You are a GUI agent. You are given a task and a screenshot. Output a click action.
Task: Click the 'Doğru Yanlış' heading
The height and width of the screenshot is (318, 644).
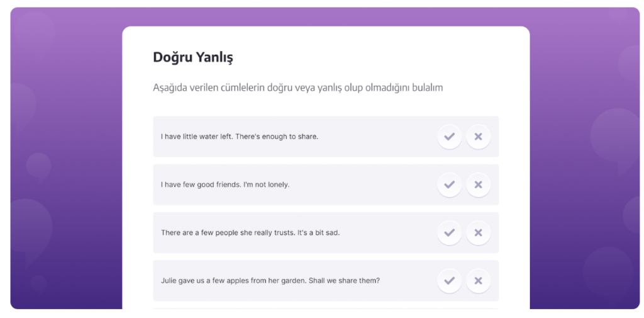[x=193, y=57]
